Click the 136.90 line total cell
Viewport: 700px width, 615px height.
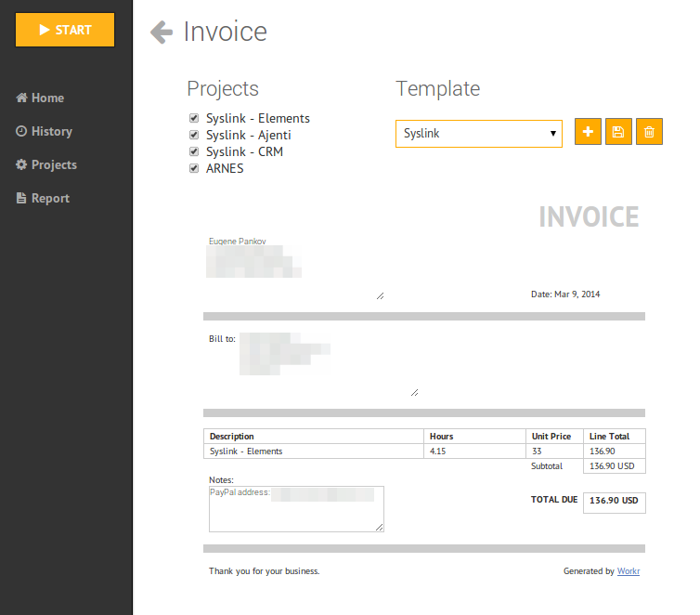pyautogui.click(x=615, y=451)
